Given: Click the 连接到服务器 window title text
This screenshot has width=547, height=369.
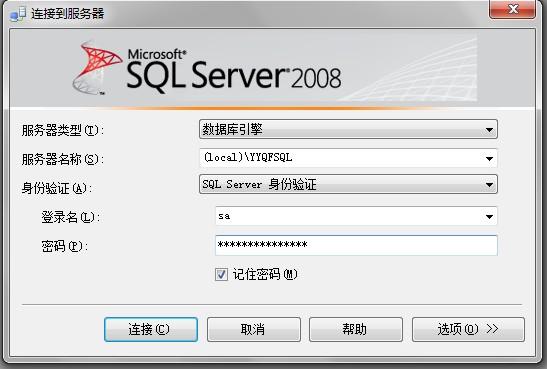Looking at the screenshot, I should [68, 14].
